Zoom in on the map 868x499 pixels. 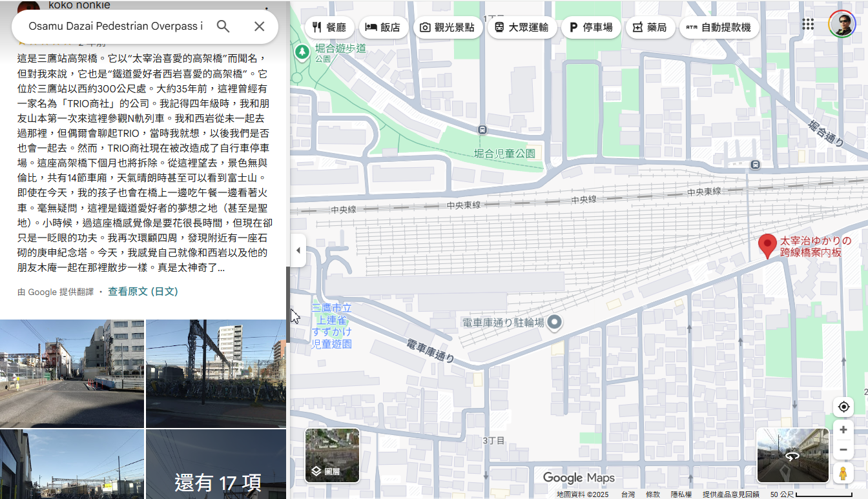click(843, 430)
